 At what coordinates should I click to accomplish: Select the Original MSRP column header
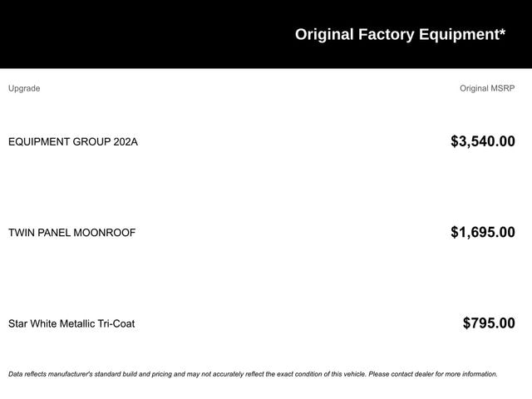point(487,88)
